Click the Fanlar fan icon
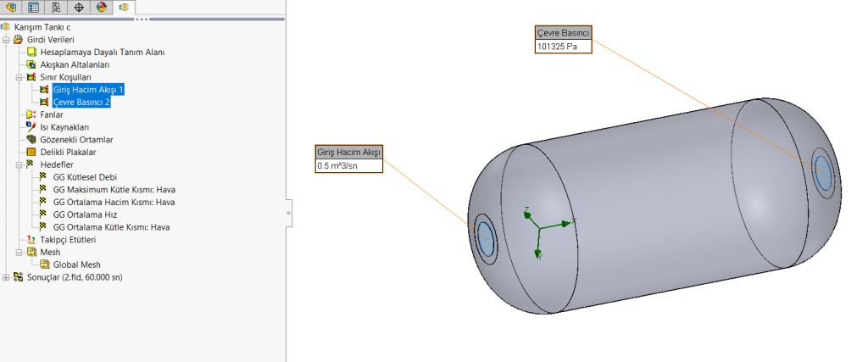The width and height of the screenshot is (868, 362). [31, 114]
